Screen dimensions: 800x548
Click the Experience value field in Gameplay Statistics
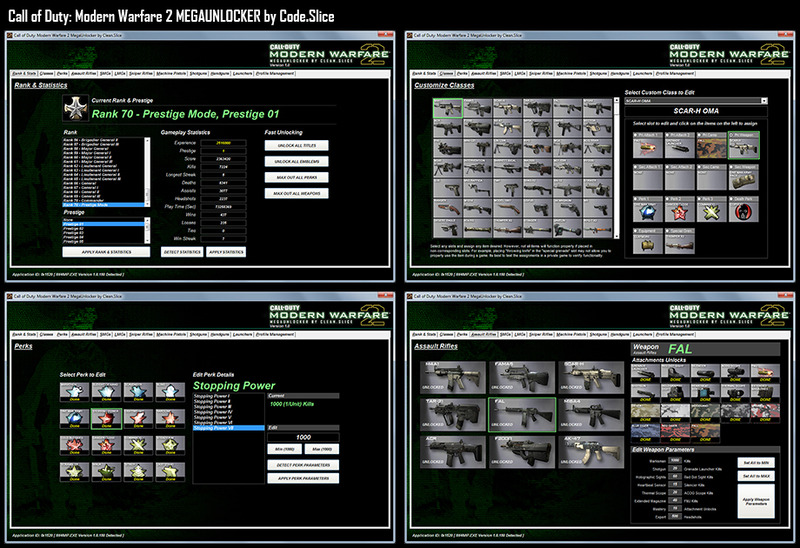point(223,143)
